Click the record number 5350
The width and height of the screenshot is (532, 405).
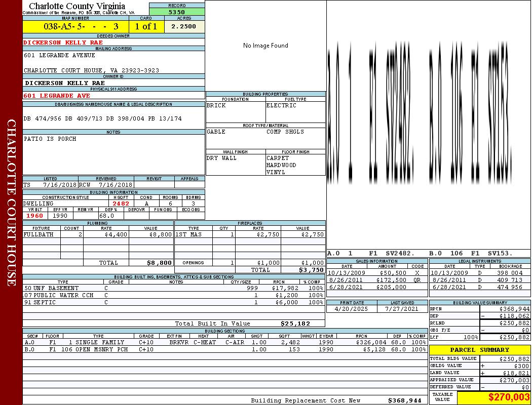(177, 12)
